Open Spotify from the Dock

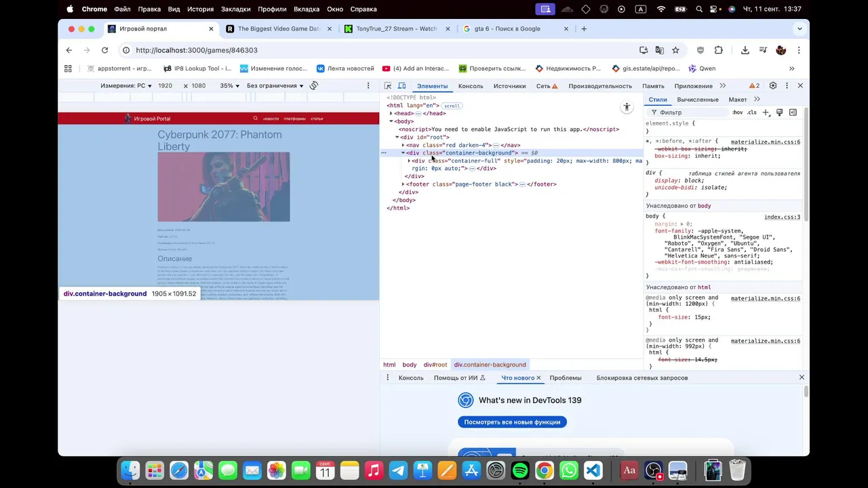tap(520, 470)
